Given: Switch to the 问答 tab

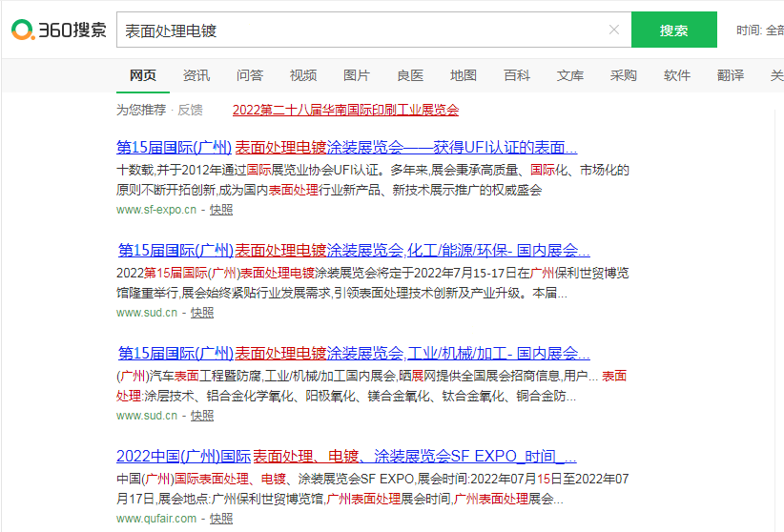Looking at the screenshot, I should tap(250, 75).
